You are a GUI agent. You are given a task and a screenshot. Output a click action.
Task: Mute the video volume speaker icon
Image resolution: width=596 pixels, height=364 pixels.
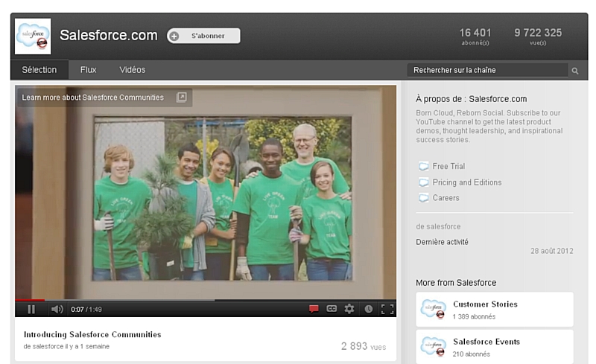point(57,309)
